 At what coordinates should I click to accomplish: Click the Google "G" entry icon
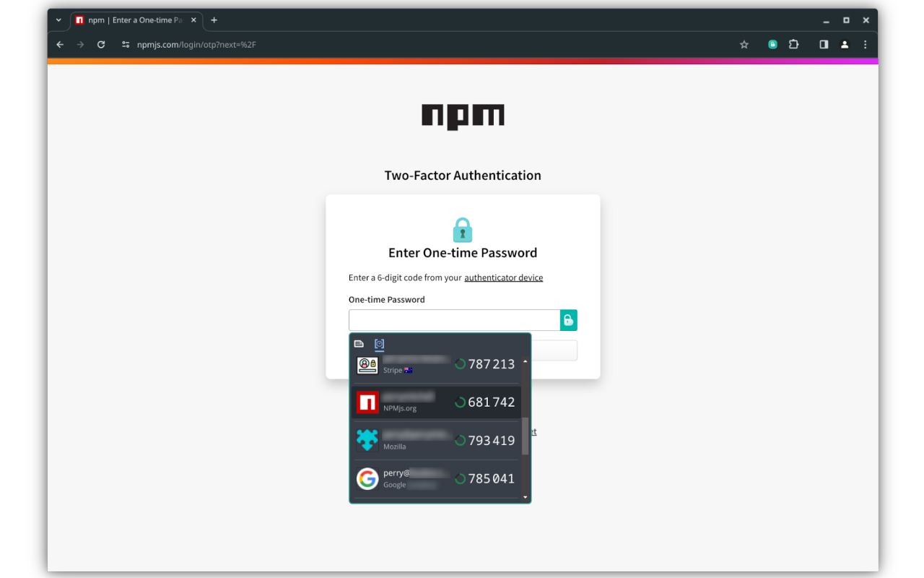(367, 478)
